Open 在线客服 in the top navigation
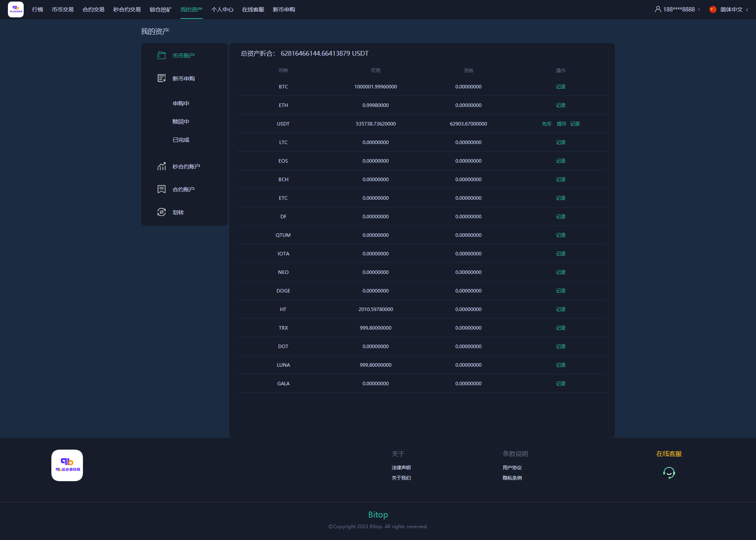The height and width of the screenshot is (540, 756). 253,9
